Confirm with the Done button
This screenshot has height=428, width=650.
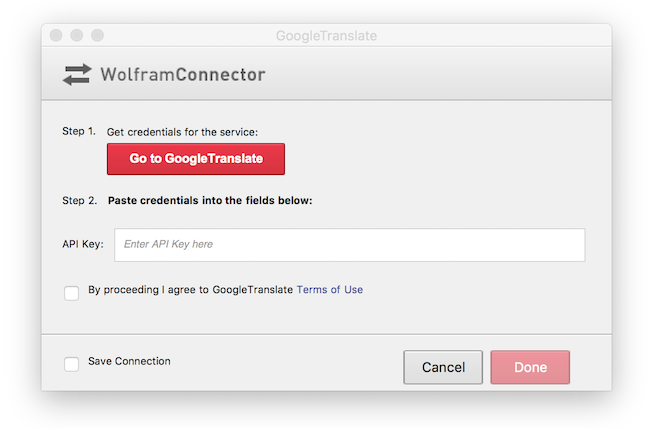tap(530, 367)
